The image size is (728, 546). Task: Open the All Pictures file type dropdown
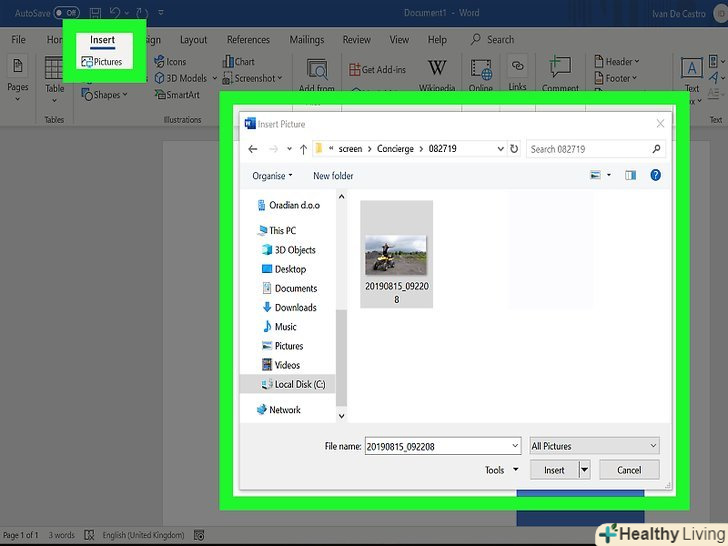(594, 446)
